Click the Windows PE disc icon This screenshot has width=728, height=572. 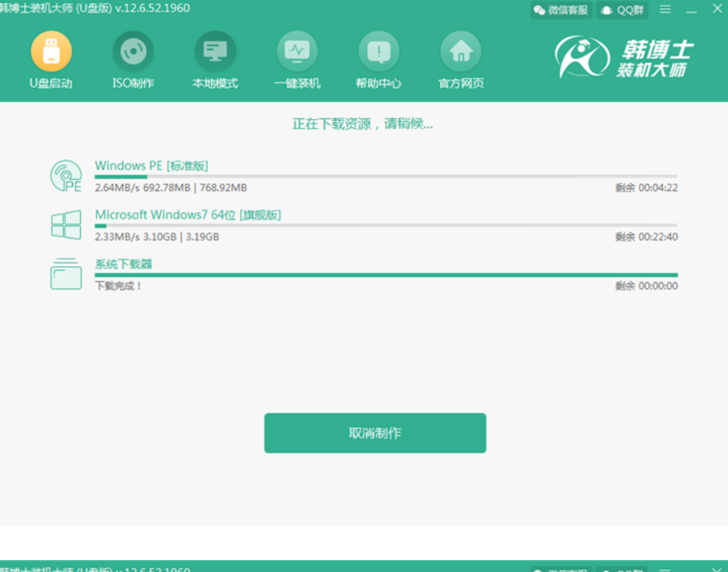(65, 176)
